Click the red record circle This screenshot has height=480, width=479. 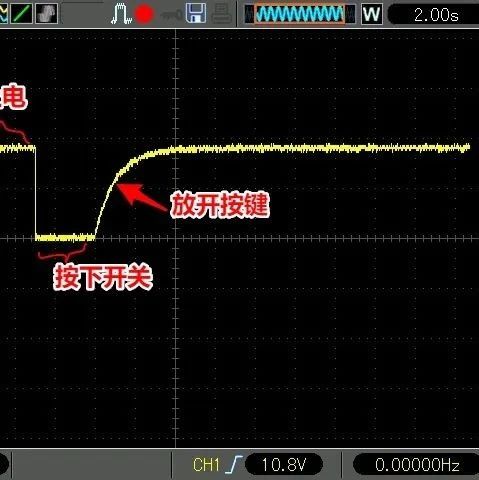pos(144,14)
